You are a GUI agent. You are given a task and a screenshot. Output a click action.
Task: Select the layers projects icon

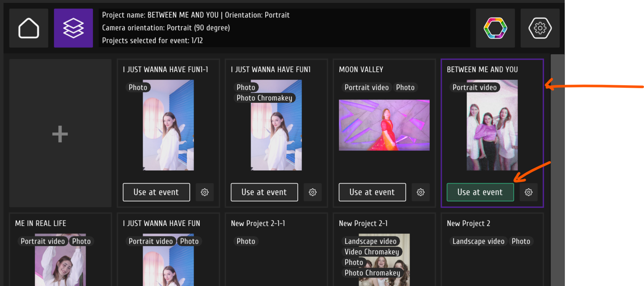73,28
